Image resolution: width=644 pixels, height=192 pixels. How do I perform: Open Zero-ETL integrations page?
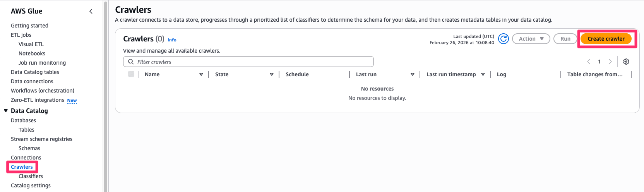pos(38,100)
